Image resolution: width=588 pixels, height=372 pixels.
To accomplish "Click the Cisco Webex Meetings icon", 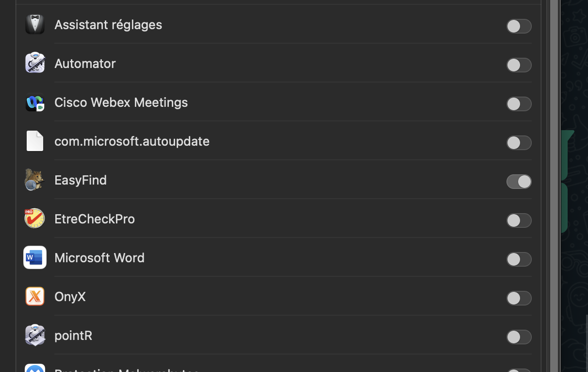I will point(35,102).
